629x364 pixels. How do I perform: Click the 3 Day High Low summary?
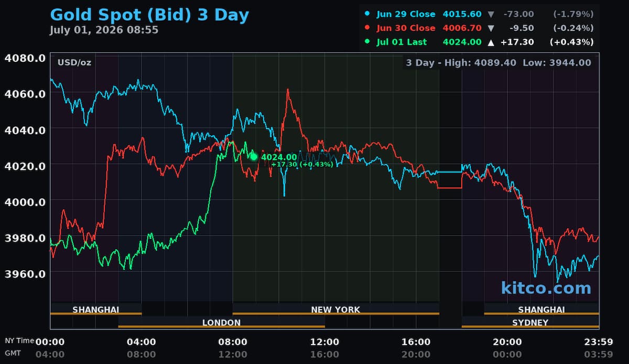498,62
